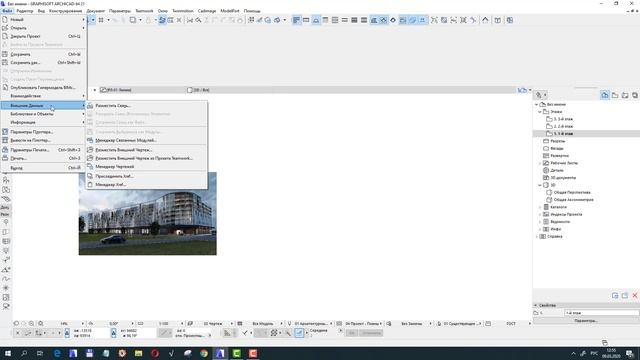Switch to the 3D / Все tab
Image resolution: width=640 pixels, height=360 pixels.
tap(199, 90)
